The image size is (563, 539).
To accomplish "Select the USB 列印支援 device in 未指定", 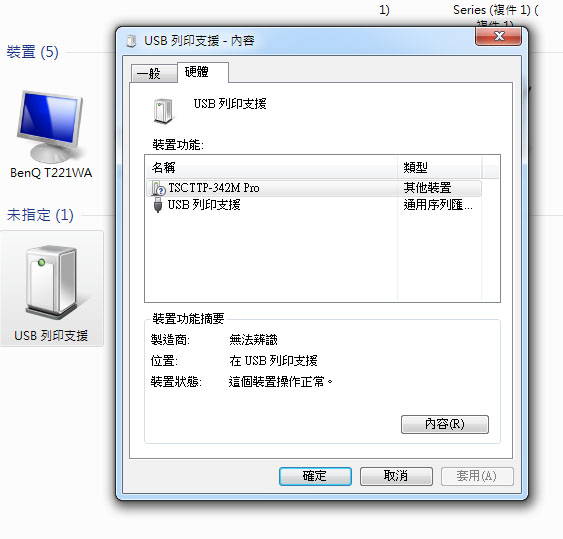I will (x=51, y=289).
